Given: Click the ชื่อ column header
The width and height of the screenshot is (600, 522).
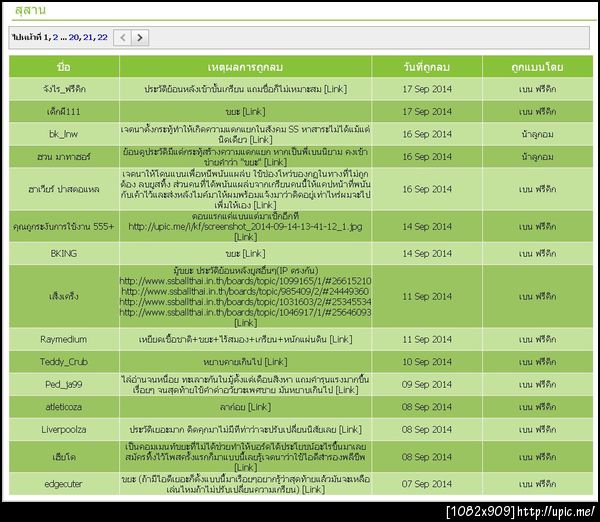Looking at the screenshot, I should coord(64,67).
